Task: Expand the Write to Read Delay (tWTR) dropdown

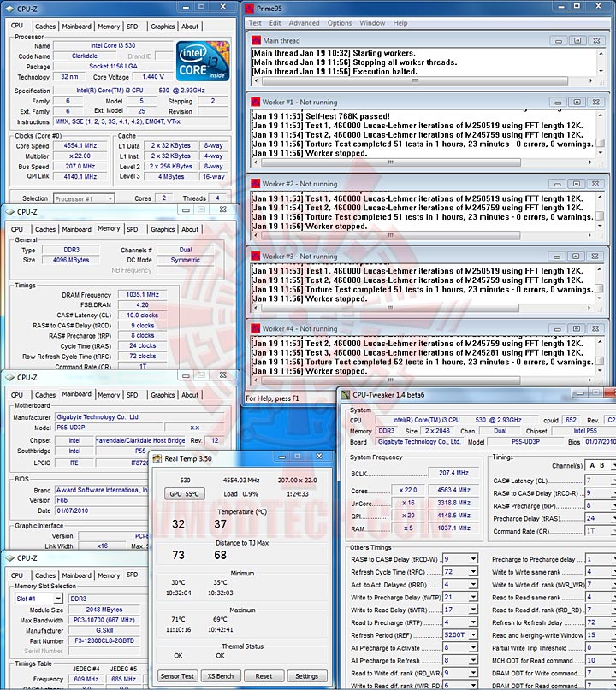Action: [x=473, y=610]
